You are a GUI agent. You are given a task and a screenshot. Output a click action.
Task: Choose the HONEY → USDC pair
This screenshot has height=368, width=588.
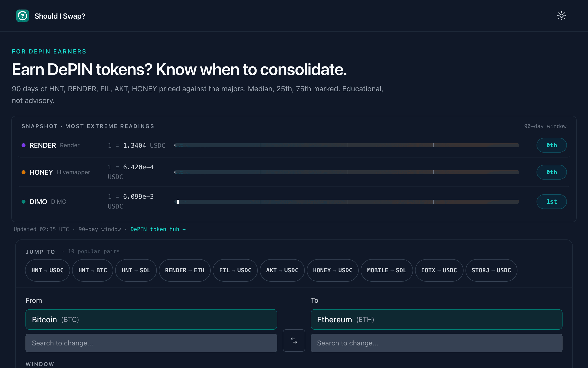tap(333, 270)
